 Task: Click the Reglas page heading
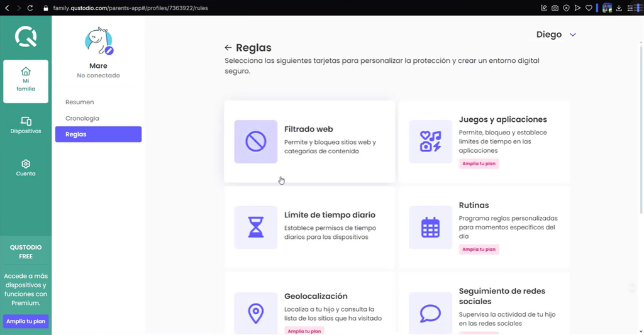point(253,48)
